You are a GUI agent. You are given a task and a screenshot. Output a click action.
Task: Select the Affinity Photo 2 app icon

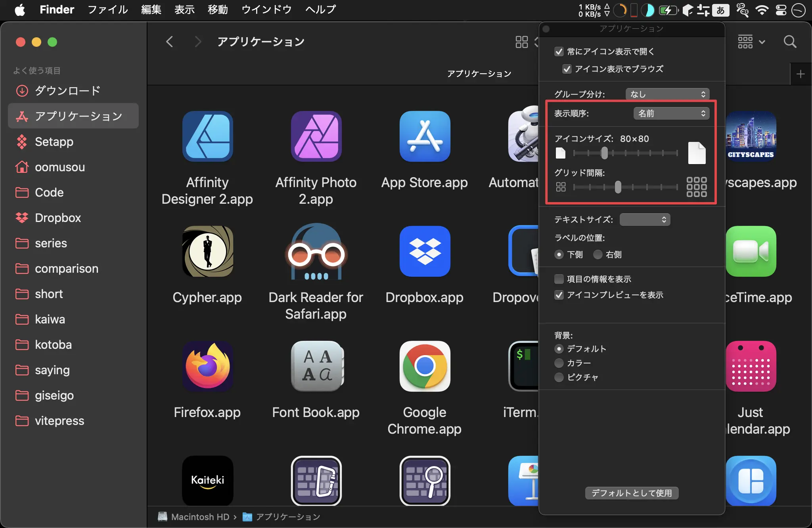(316, 136)
